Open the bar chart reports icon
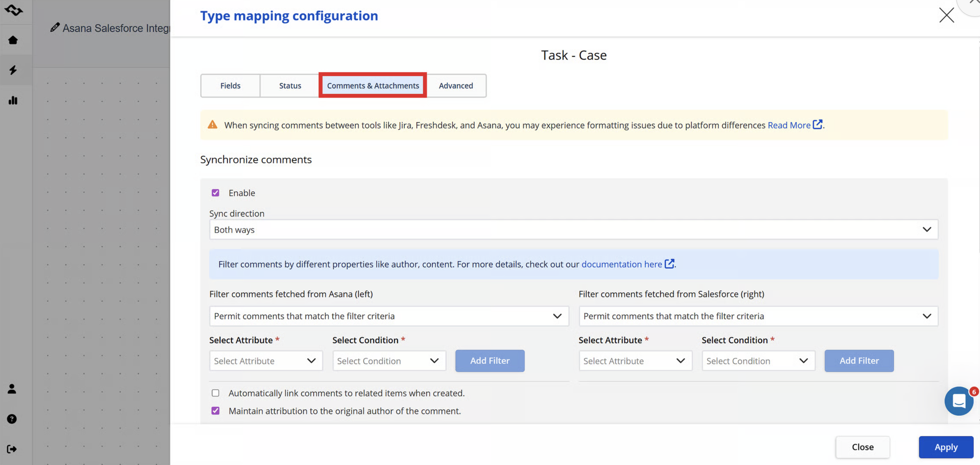 tap(13, 100)
